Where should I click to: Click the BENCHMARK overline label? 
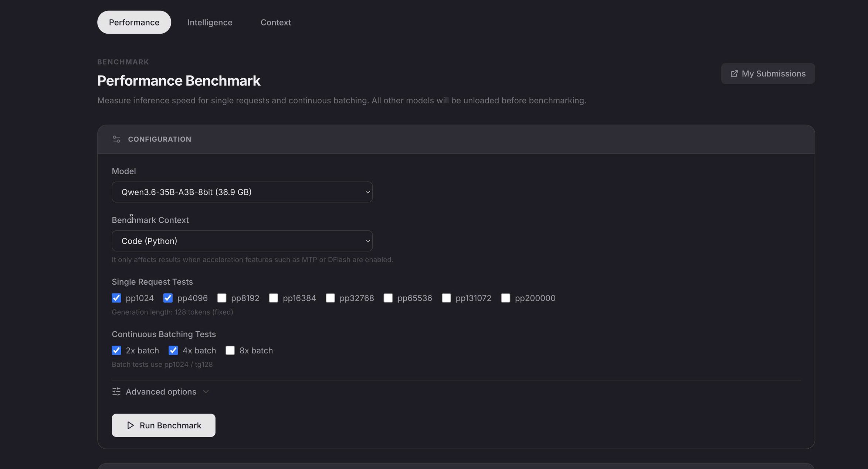[x=123, y=62]
